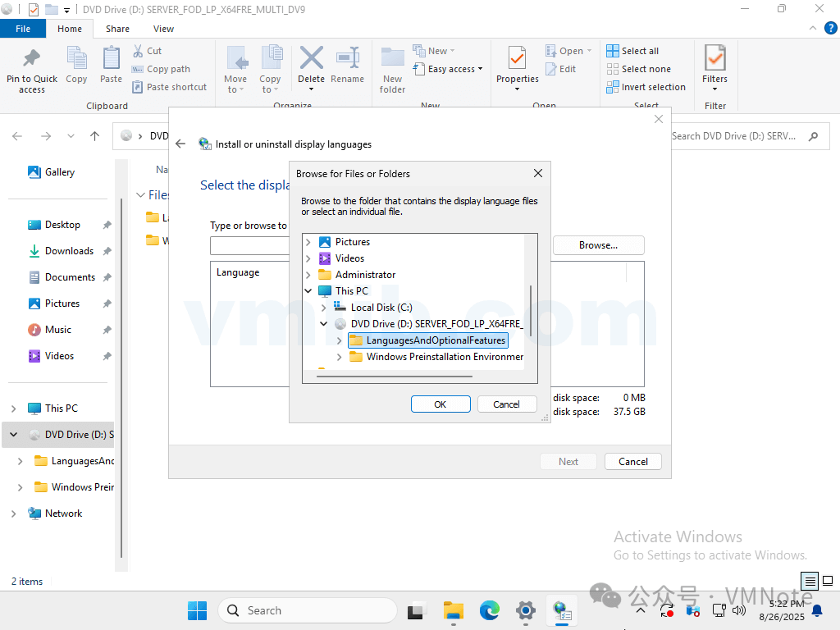Click the Pin to Quick access icon

32,61
